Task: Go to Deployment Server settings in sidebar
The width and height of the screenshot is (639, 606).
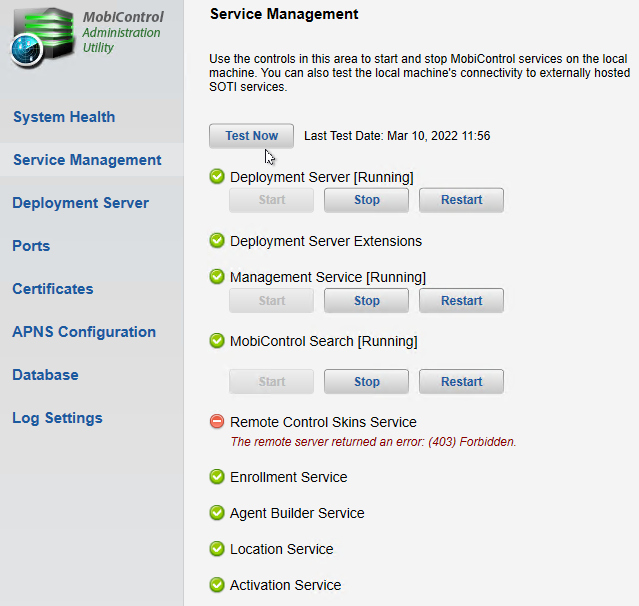Action: pyautogui.click(x=80, y=203)
